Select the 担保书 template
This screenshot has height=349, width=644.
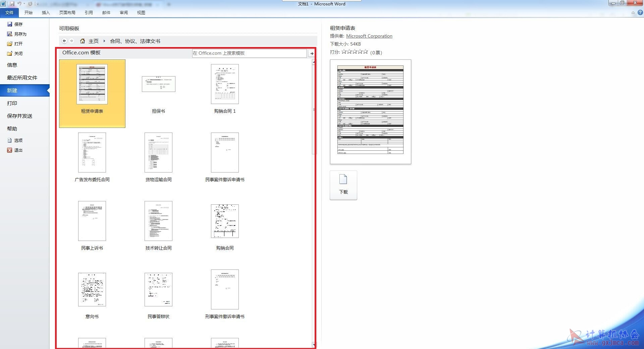tap(158, 94)
